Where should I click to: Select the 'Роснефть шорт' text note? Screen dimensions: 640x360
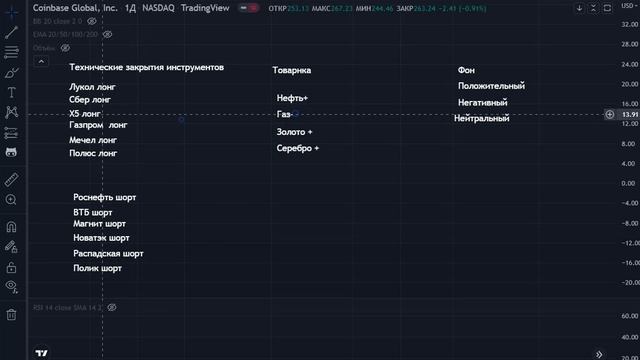[104, 198]
